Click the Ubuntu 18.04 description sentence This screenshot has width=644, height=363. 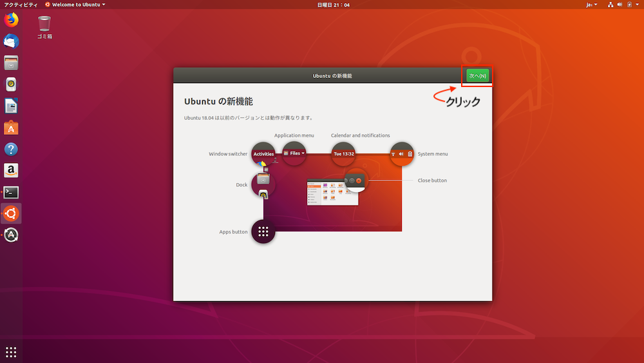click(x=249, y=117)
